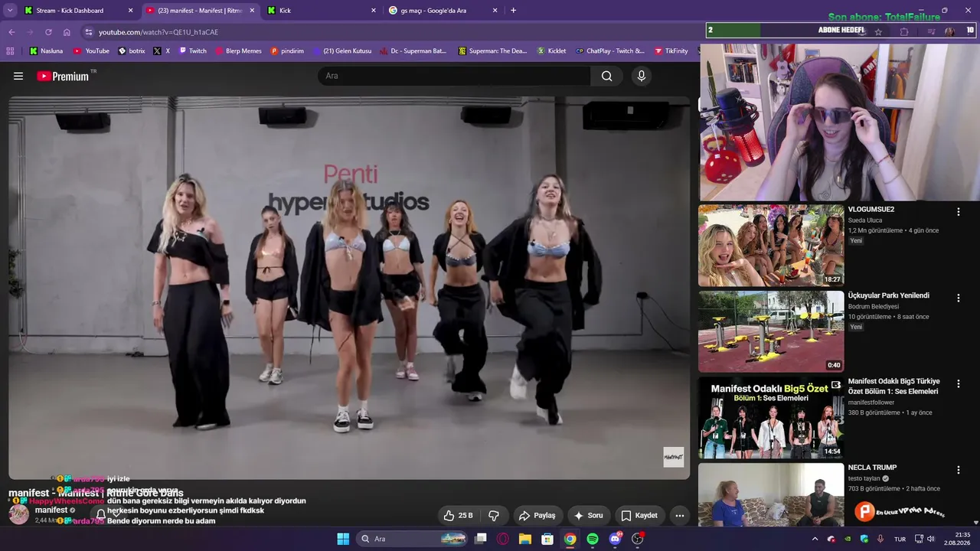Open the YouTube guide hamburger menu
The image size is (980, 551).
pyautogui.click(x=18, y=76)
